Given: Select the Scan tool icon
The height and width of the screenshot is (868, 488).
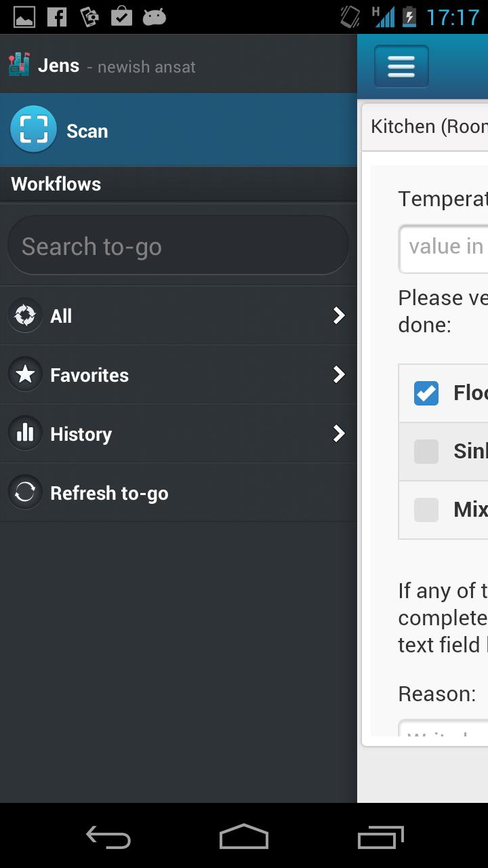Looking at the screenshot, I should point(33,130).
